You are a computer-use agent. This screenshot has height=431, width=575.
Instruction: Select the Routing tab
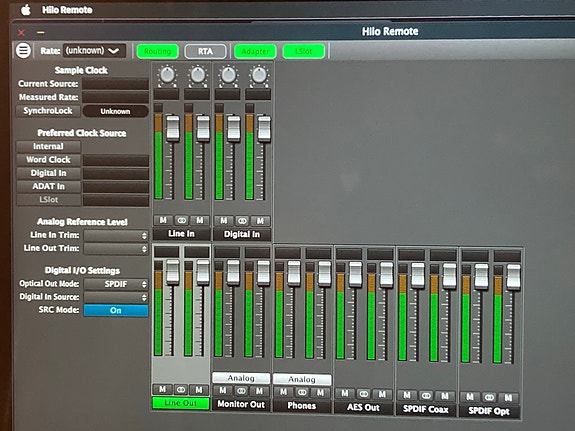[x=158, y=51]
